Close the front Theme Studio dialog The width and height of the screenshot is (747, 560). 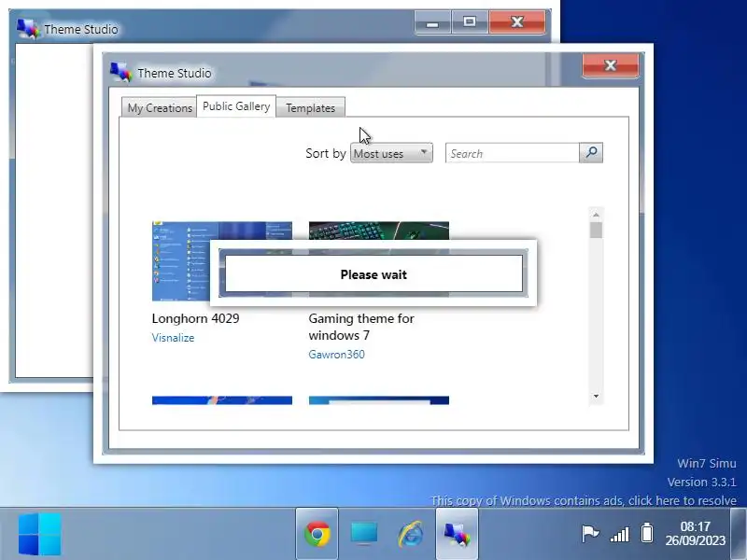pyautogui.click(x=611, y=65)
